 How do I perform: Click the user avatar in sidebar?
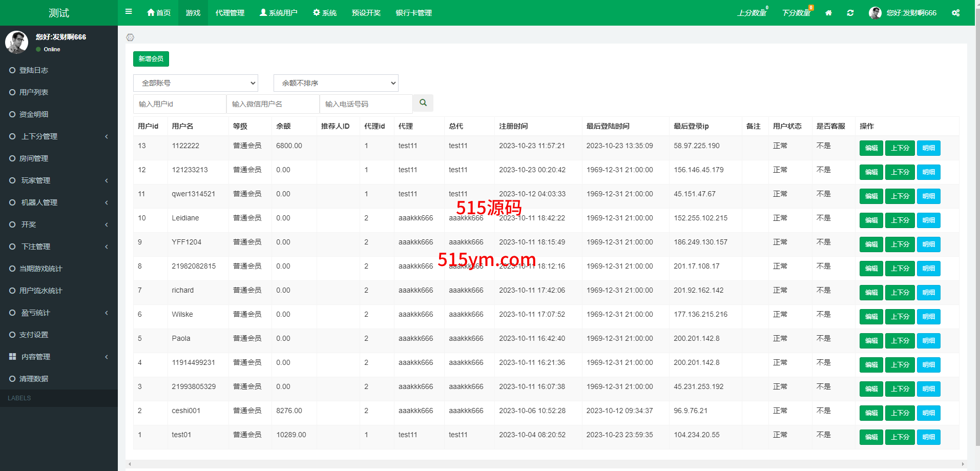(x=16, y=42)
